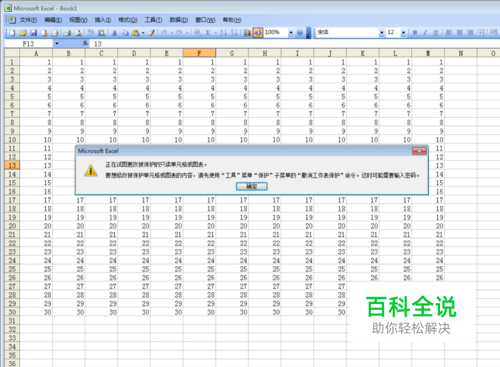Click the font name box
The image size is (500, 367).
tap(348, 33)
